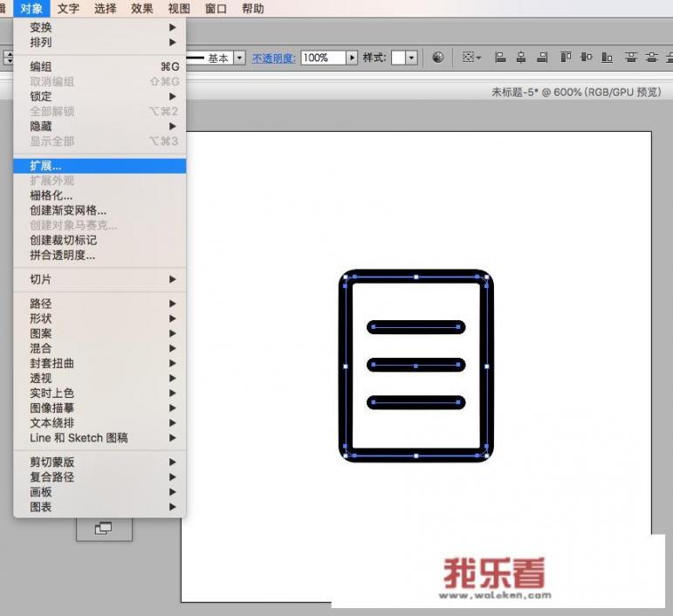Click the Recolor Artwork color wheel icon

438,57
